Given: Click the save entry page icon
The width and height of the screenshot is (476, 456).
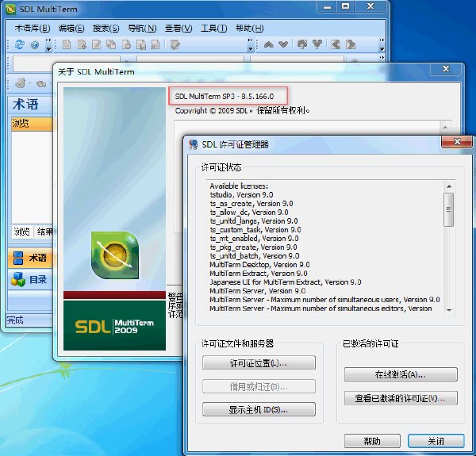Looking at the screenshot, I should 141,44.
